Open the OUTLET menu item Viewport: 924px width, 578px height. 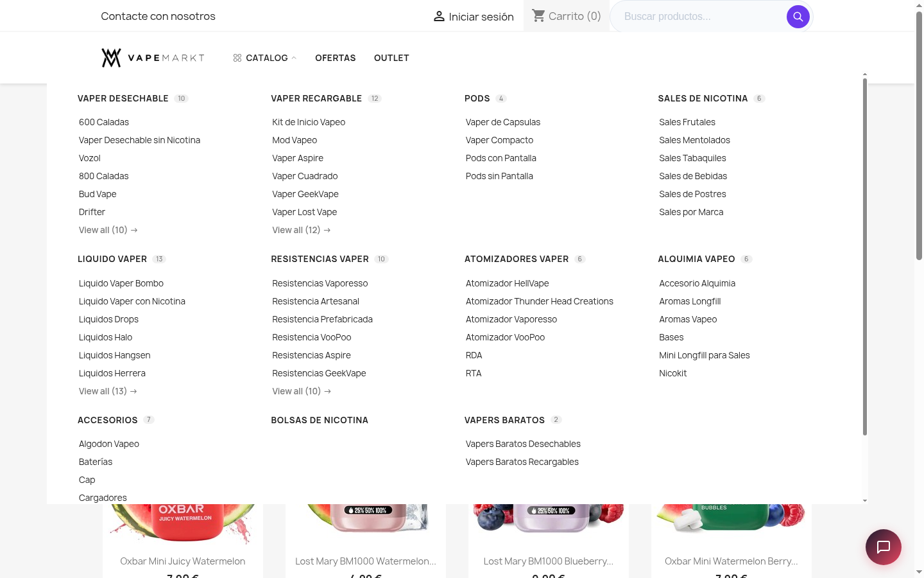pos(391,58)
